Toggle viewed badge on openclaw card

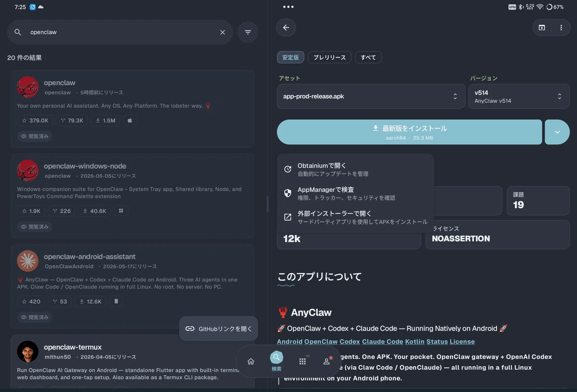35,136
